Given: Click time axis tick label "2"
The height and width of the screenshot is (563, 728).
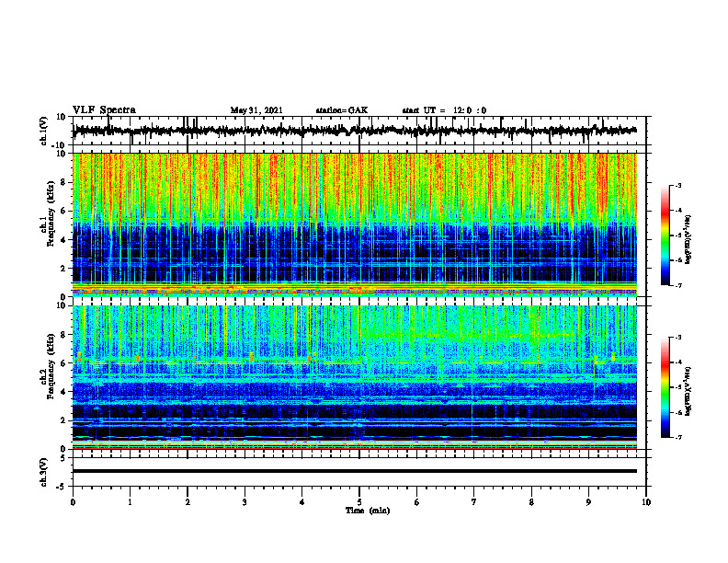Looking at the screenshot, I should [188, 502].
